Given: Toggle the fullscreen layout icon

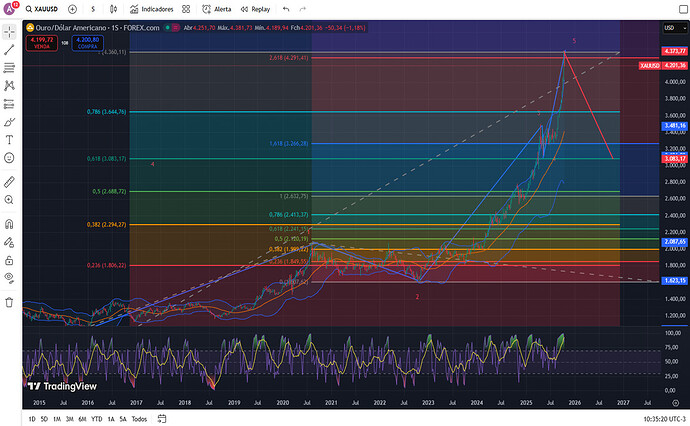Looking at the screenshot, I should (x=683, y=9).
